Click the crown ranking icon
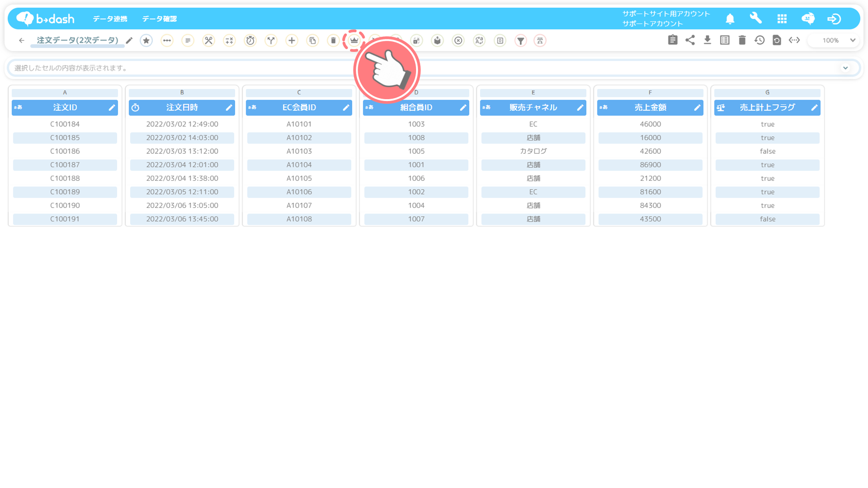This screenshot has height=488, width=868. [354, 40]
